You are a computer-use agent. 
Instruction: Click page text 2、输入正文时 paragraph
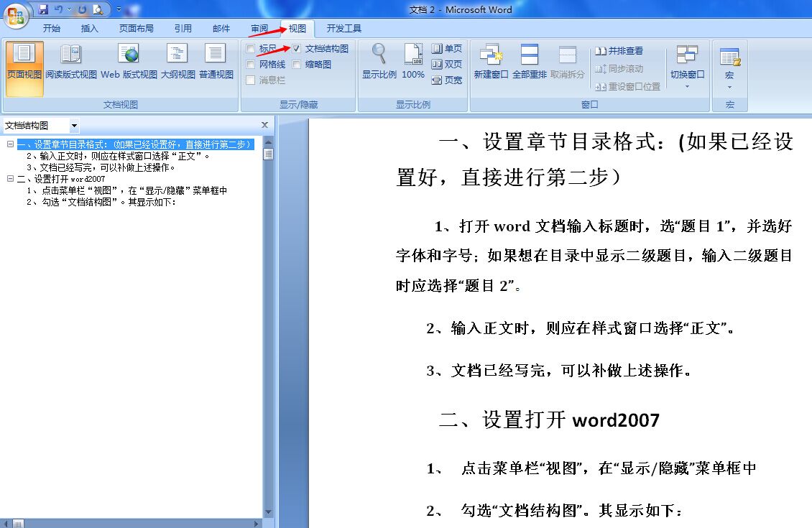click(x=581, y=328)
